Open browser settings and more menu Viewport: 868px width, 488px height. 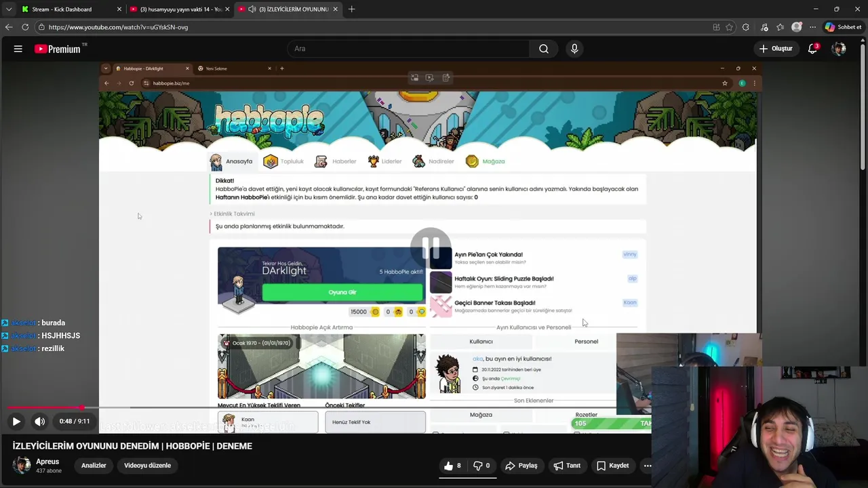812,27
